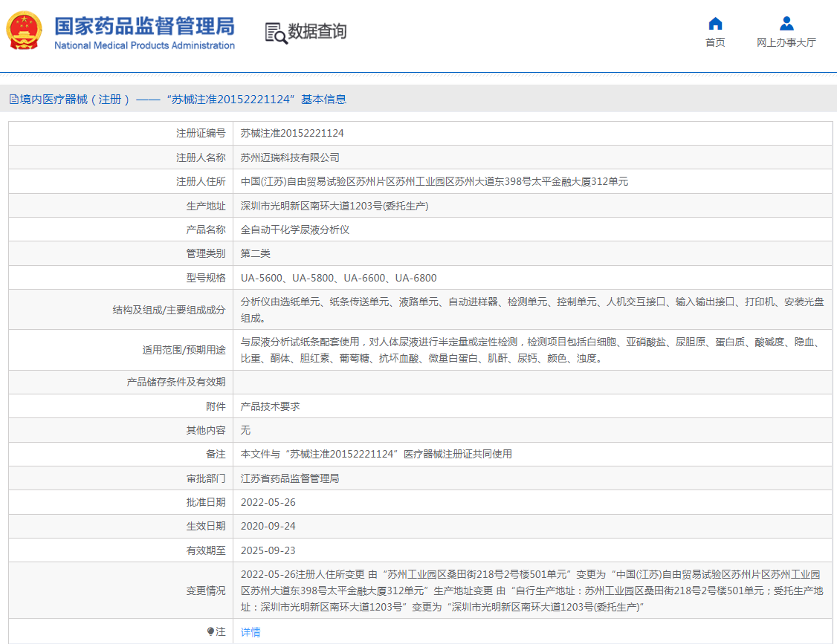Click the document icon before 境内医疗器械（注册）
Screen dimensions: 837x644
(x=13, y=98)
